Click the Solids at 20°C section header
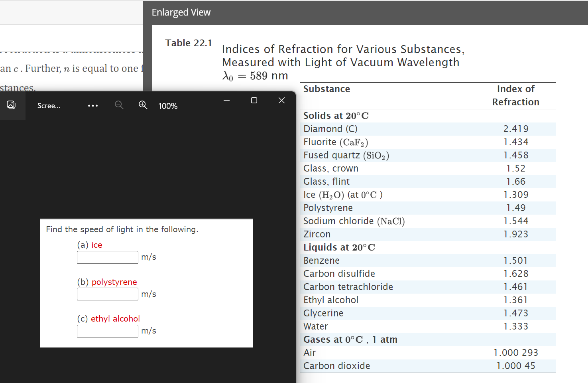The image size is (588, 383). [336, 115]
